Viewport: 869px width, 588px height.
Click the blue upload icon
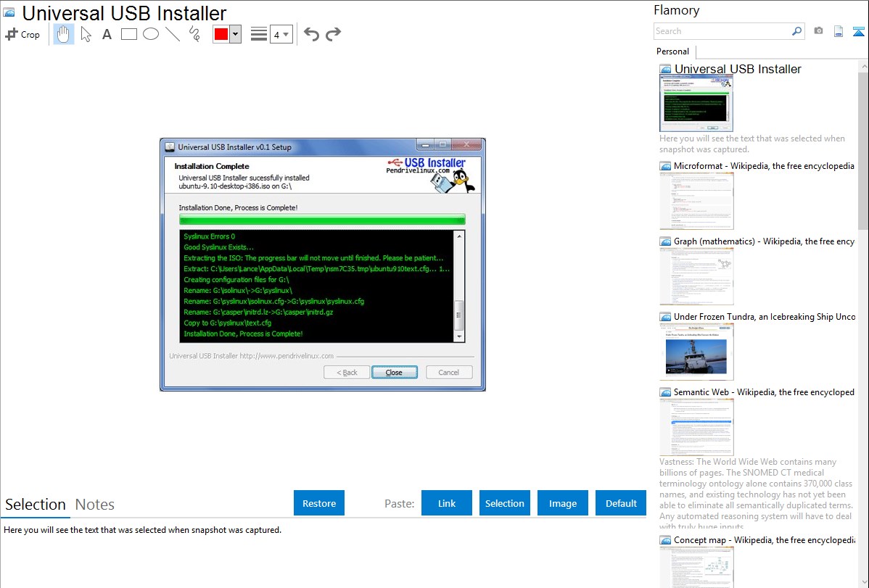point(858,31)
